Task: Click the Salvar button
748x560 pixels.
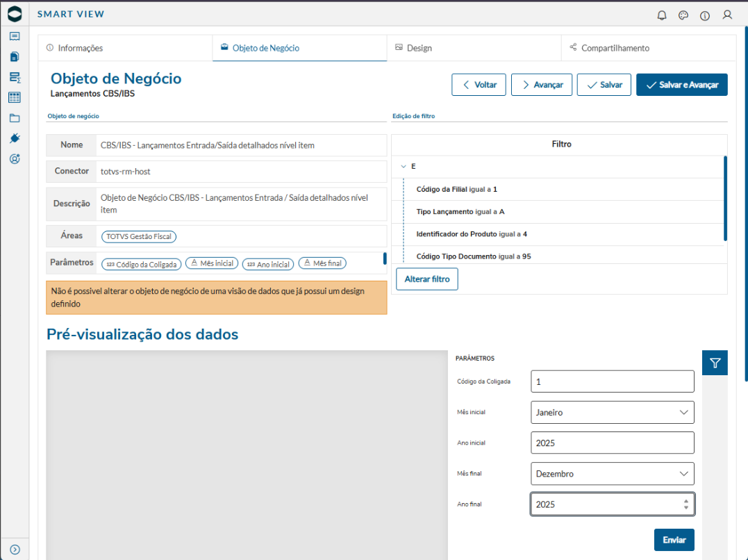Action: (604, 85)
